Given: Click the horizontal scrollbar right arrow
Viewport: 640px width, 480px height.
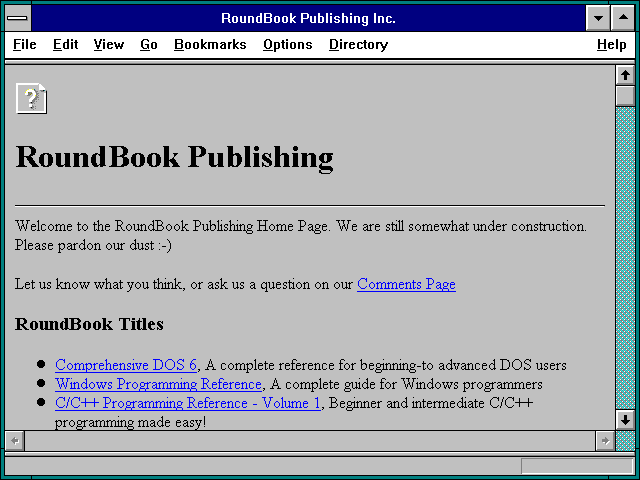Looking at the screenshot, I should [605, 441].
